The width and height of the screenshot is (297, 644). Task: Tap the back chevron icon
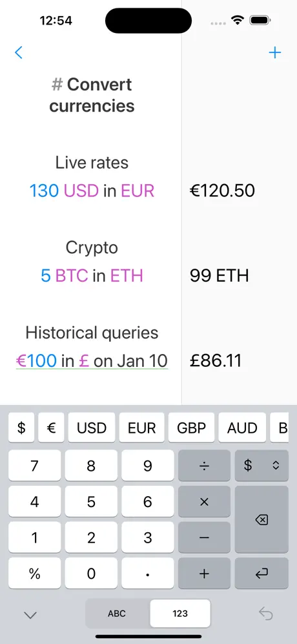(19, 52)
